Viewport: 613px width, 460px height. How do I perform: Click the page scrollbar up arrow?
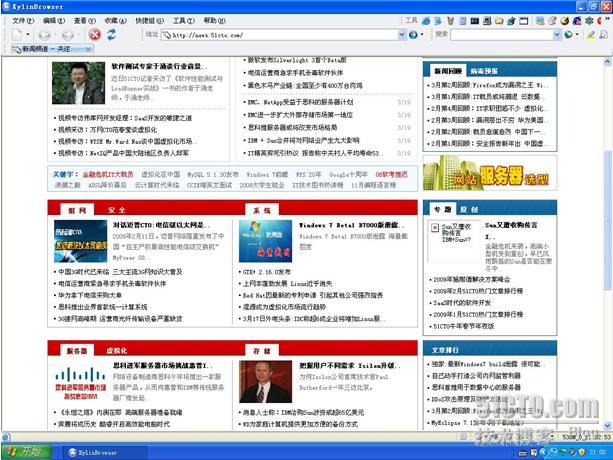[607, 61]
